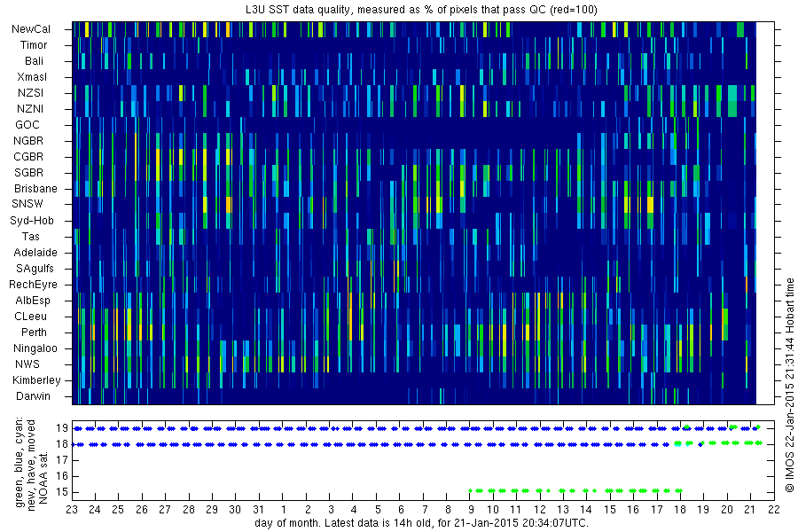Click satellite number 18 on the lower axis
Viewport: 798px width, 532px height.
coord(62,444)
